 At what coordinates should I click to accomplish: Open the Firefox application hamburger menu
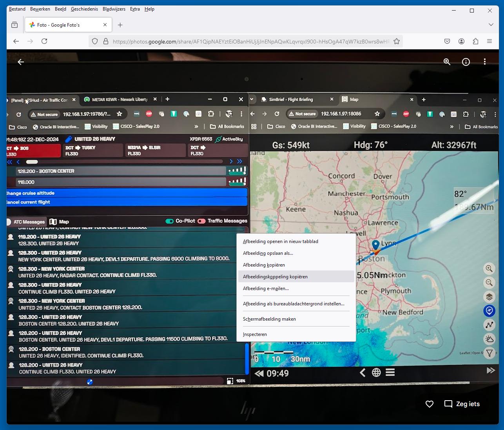point(489,41)
